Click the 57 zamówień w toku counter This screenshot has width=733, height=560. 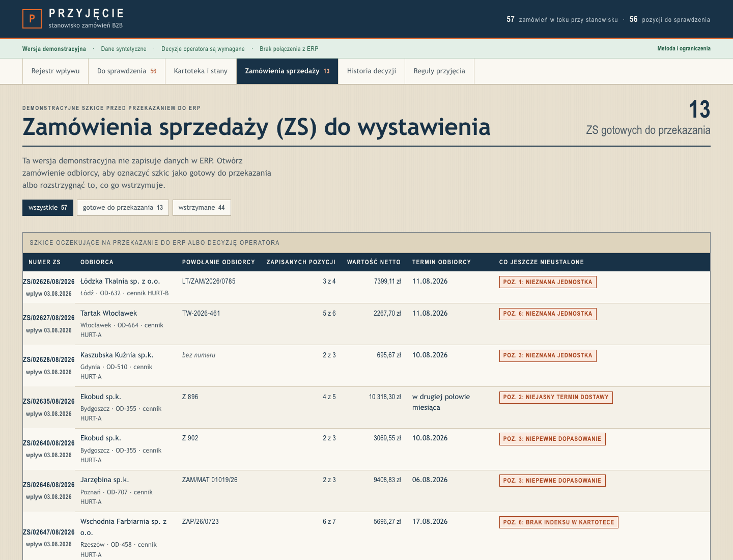(x=562, y=19)
